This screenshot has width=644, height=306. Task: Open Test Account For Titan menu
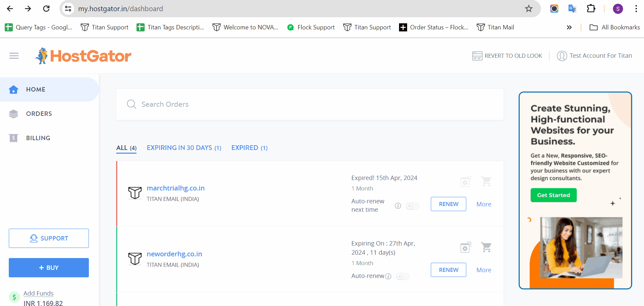[594, 56]
